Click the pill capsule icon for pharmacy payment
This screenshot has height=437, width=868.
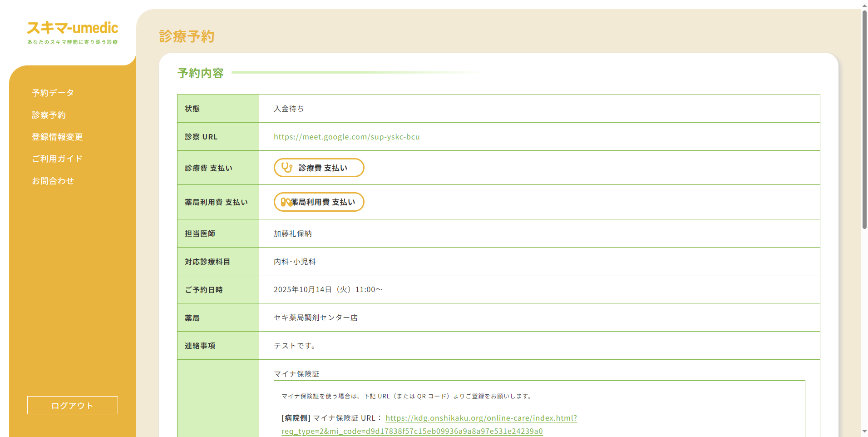(286, 202)
